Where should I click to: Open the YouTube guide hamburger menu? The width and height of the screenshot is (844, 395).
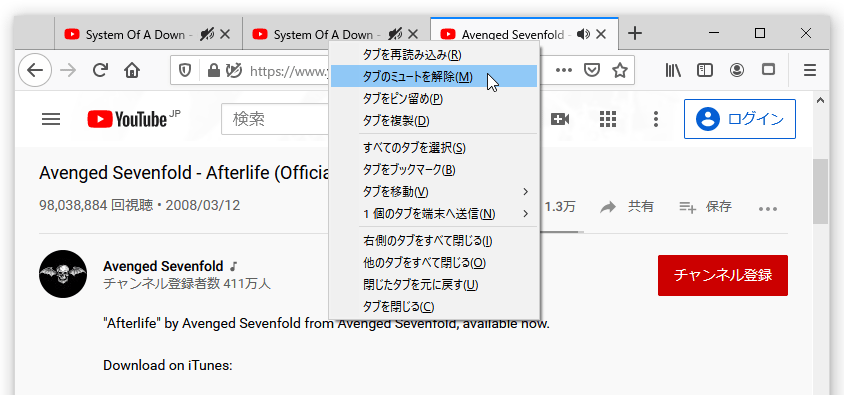(51, 119)
